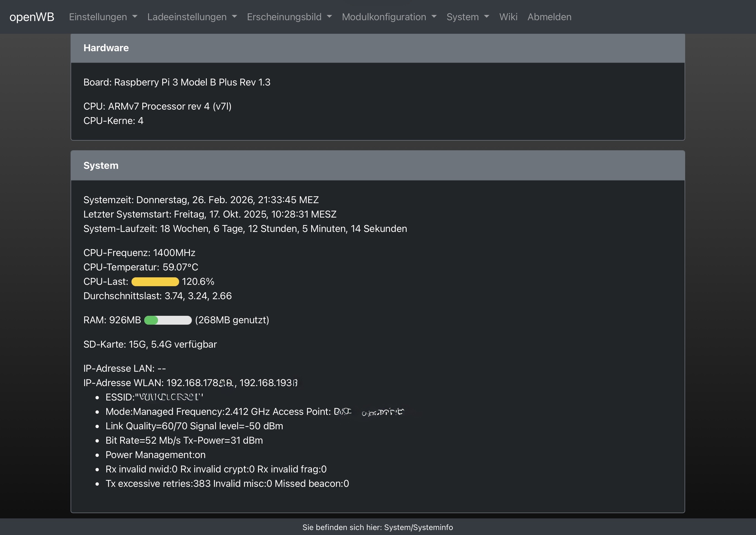Image resolution: width=756 pixels, height=535 pixels.
Task: Click the caret arrow beside Modulkonfiguration
Action: pyautogui.click(x=434, y=17)
